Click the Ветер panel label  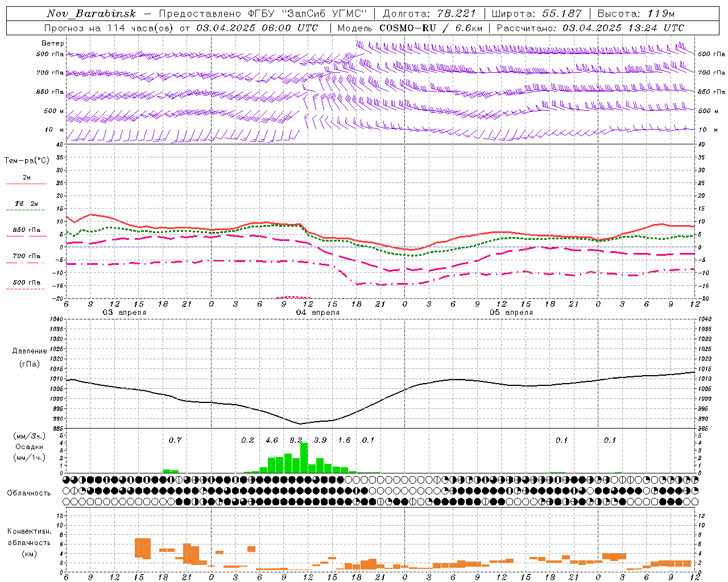point(53,43)
